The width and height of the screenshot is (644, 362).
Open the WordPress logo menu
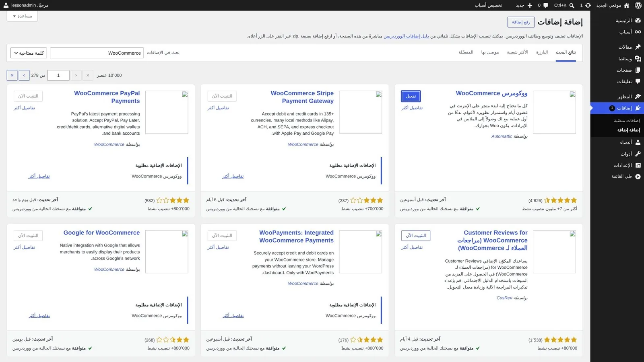pos(638,5)
